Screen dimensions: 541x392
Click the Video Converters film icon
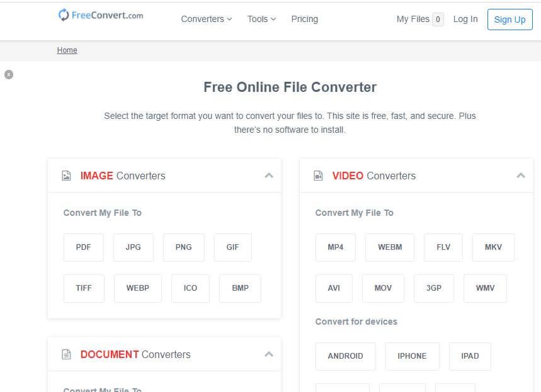[319, 176]
